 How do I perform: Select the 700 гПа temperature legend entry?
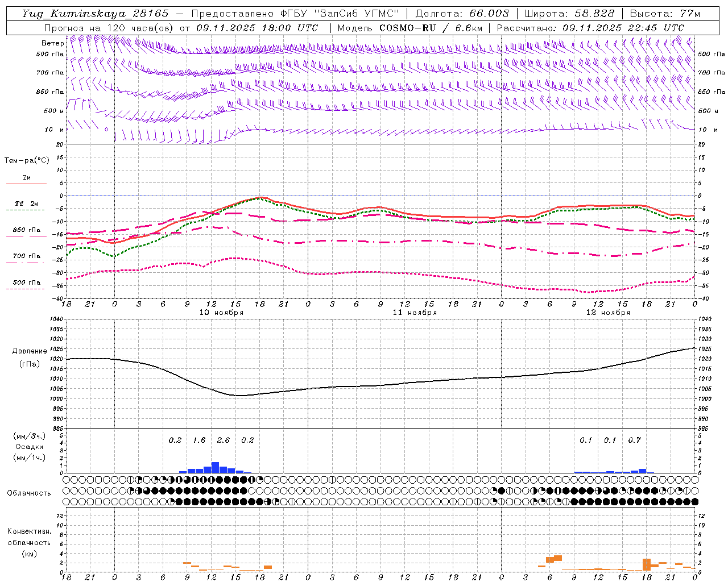(x=27, y=256)
